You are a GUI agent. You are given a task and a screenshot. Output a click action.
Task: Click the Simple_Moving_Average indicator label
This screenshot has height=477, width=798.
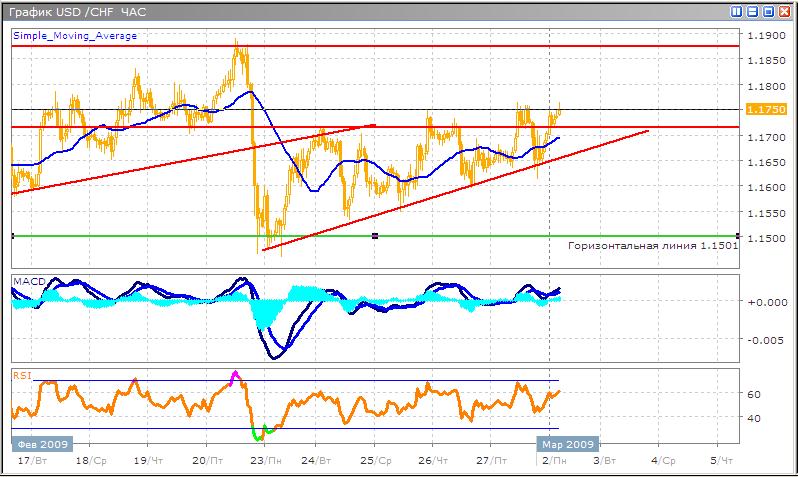pyautogui.click(x=75, y=35)
